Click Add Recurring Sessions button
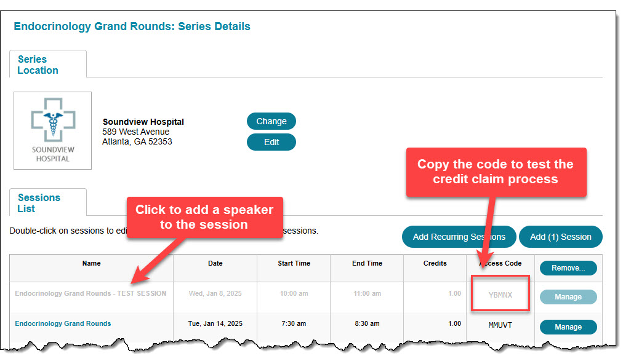This screenshot has height=364, width=623. (x=459, y=237)
